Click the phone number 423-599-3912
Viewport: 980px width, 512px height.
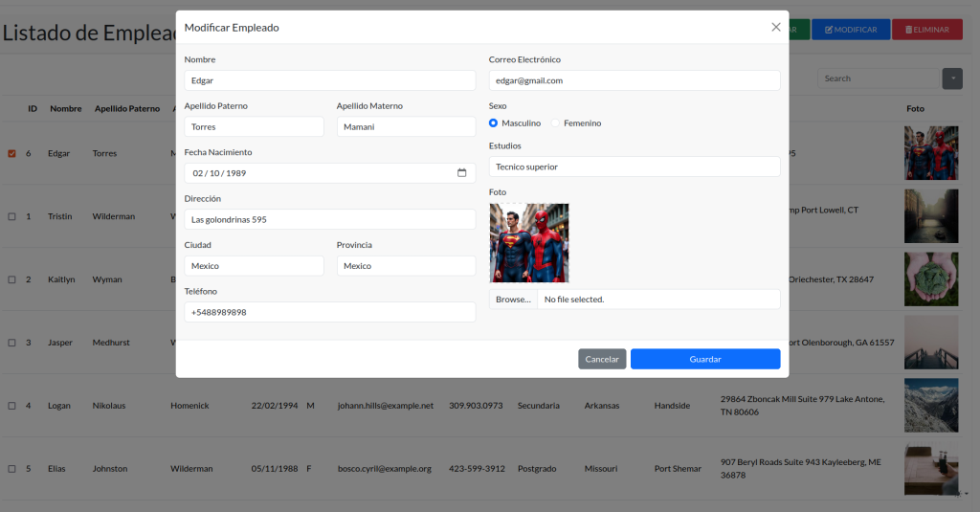click(x=477, y=469)
